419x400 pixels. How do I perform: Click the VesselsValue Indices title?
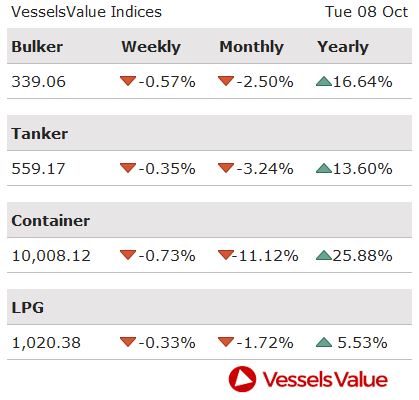86,12
